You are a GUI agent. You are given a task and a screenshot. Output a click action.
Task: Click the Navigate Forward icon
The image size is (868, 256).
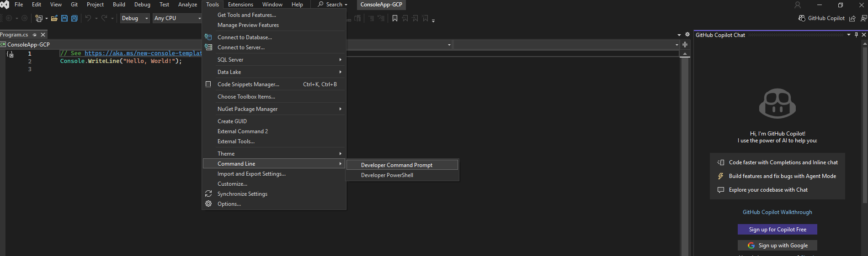pyautogui.click(x=25, y=18)
